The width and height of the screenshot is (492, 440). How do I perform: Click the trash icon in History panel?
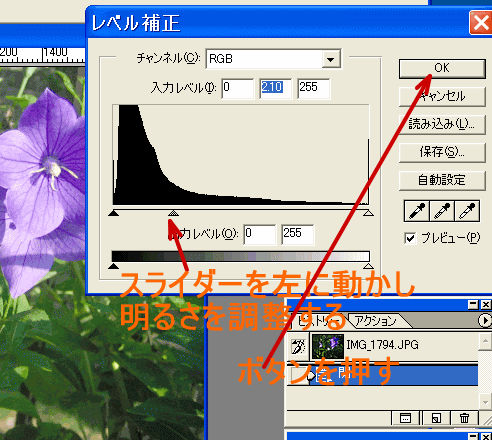click(x=464, y=418)
